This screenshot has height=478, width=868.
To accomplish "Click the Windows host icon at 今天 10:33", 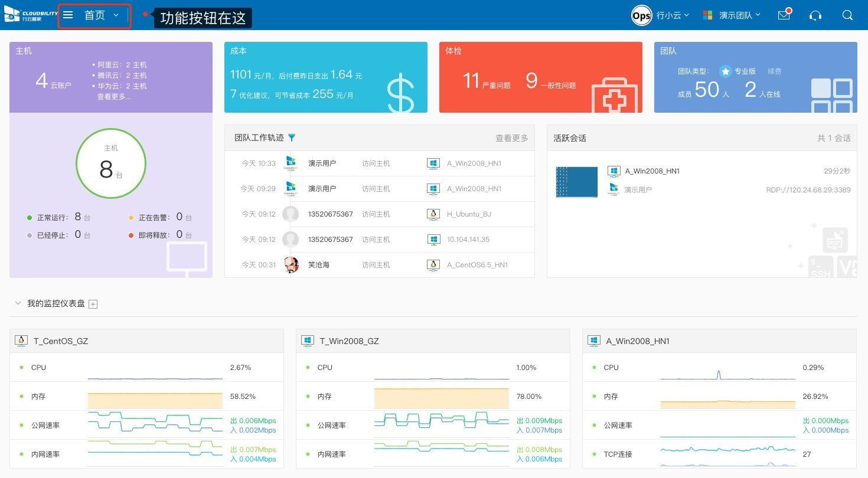I will [433, 163].
